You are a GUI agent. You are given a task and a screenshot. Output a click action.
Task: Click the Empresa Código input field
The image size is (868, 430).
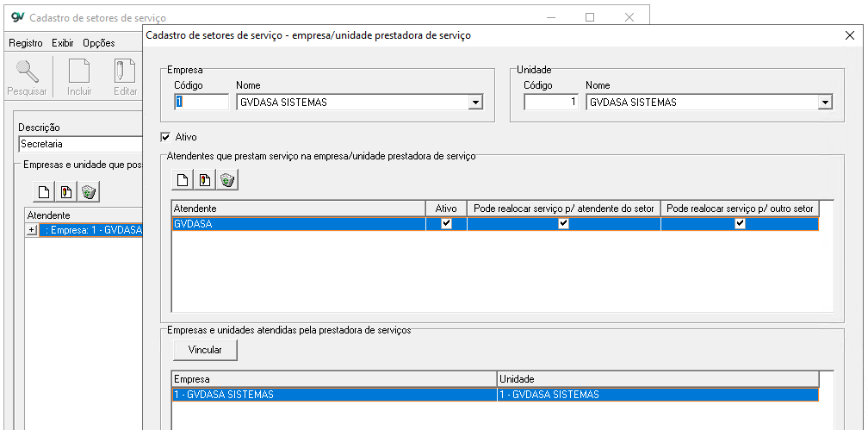(x=201, y=102)
